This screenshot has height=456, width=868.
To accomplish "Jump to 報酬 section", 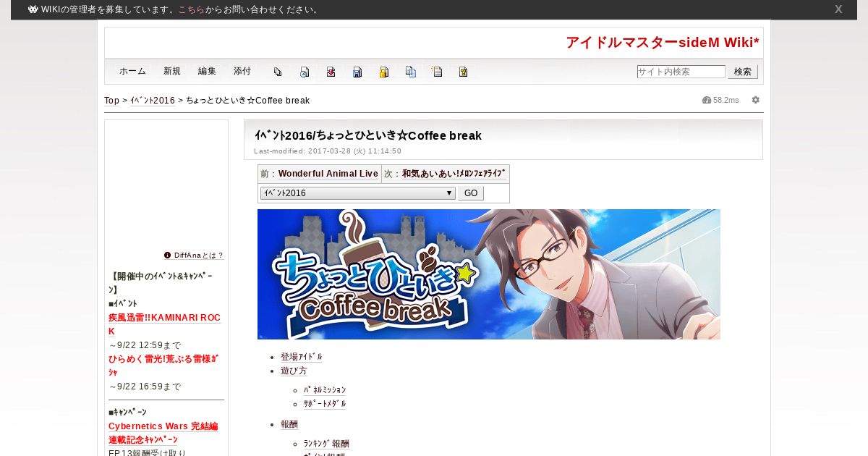I will click(289, 424).
